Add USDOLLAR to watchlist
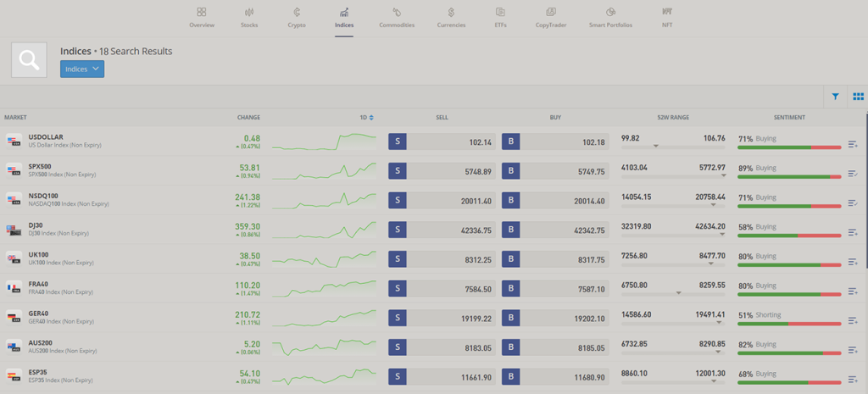 853,145
